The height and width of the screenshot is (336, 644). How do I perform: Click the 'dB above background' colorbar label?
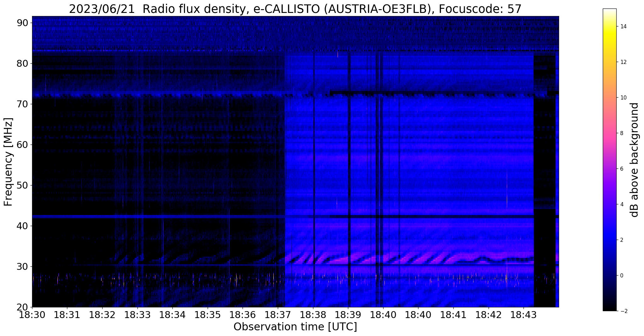634,160
